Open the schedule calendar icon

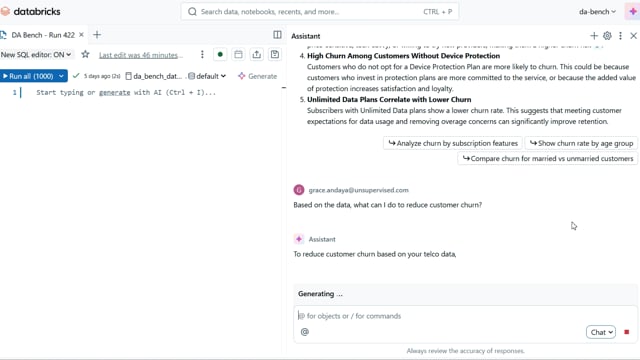tap(238, 54)
